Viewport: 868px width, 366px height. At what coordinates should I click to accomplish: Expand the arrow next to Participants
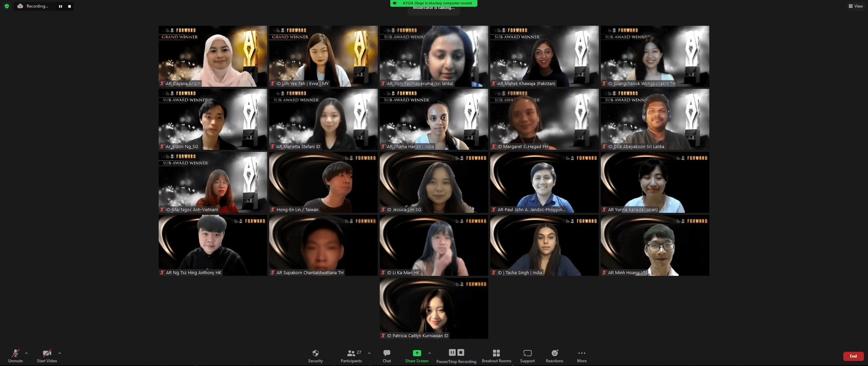[369, 353]
